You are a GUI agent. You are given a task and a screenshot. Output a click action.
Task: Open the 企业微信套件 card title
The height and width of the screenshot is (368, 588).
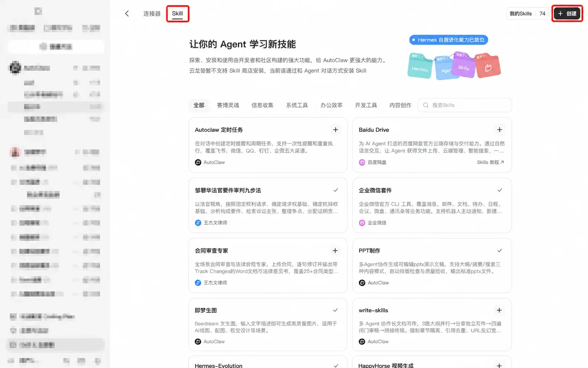[x=375, y=190]
